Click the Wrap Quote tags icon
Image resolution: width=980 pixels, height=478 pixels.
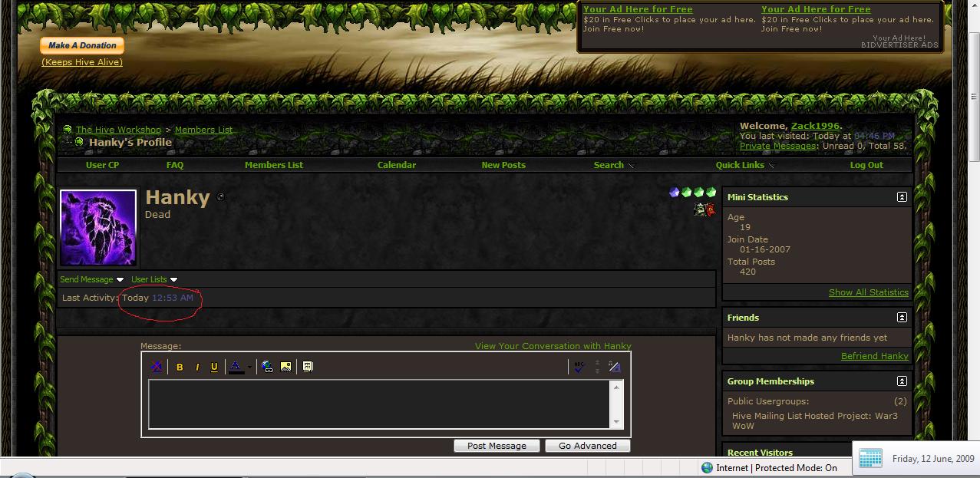coord(308,367)
